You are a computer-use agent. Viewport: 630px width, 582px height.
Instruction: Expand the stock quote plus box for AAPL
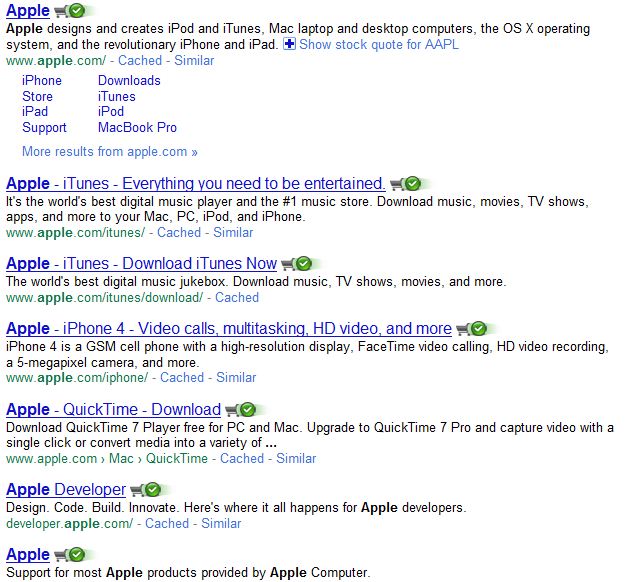tap(289, 44)
